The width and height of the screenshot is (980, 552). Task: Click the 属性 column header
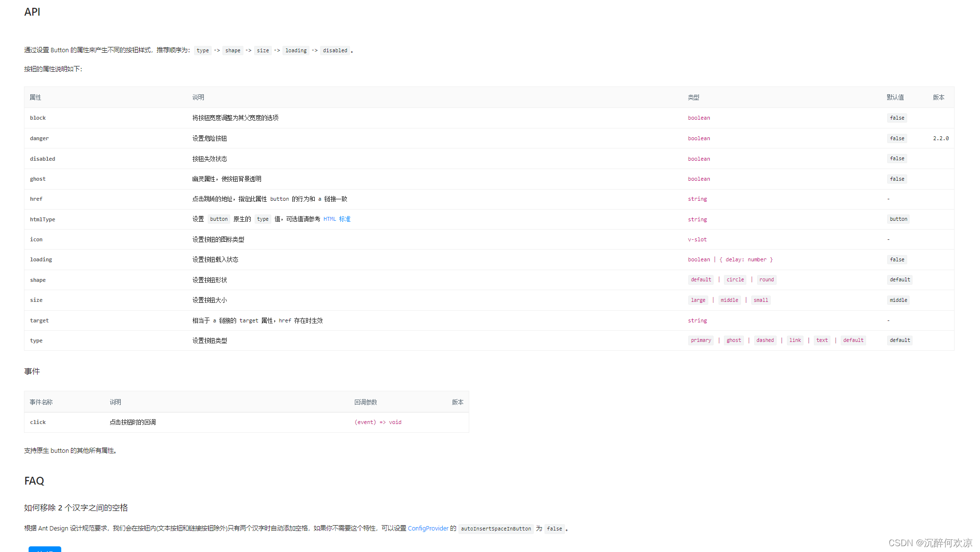(35, 98)
